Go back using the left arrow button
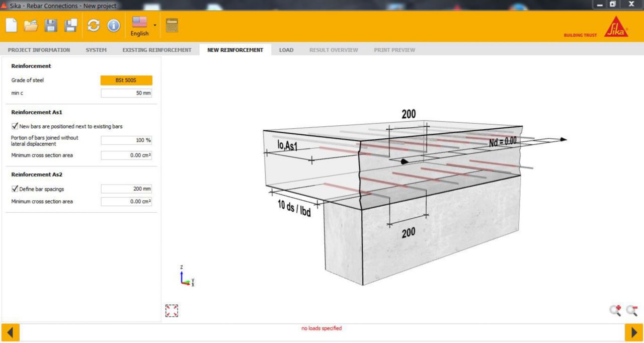Viewport: 644px width, 343px height. [x=11, y=332]
